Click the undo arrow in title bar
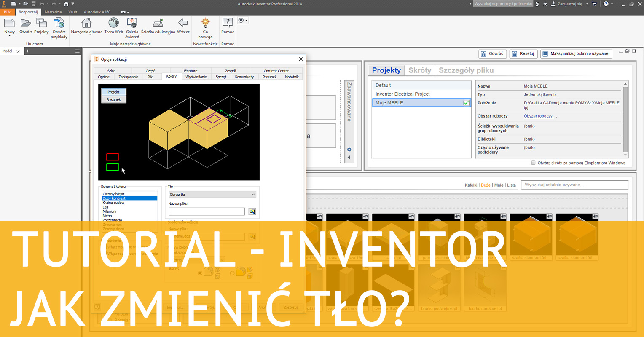 pyautogui.click(x=42, y=4)
